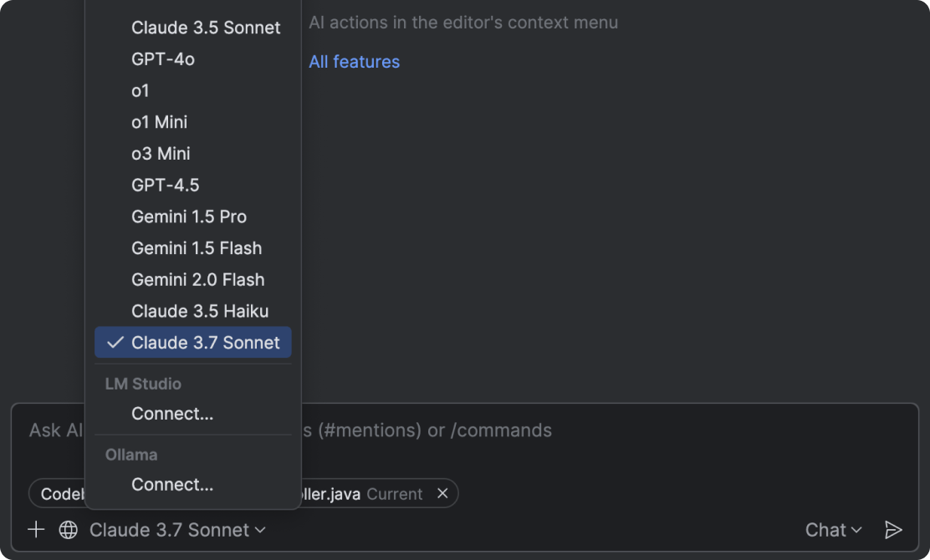Open the Claude 3.7 Sonnet model dropdown

(x=177, y=530)
